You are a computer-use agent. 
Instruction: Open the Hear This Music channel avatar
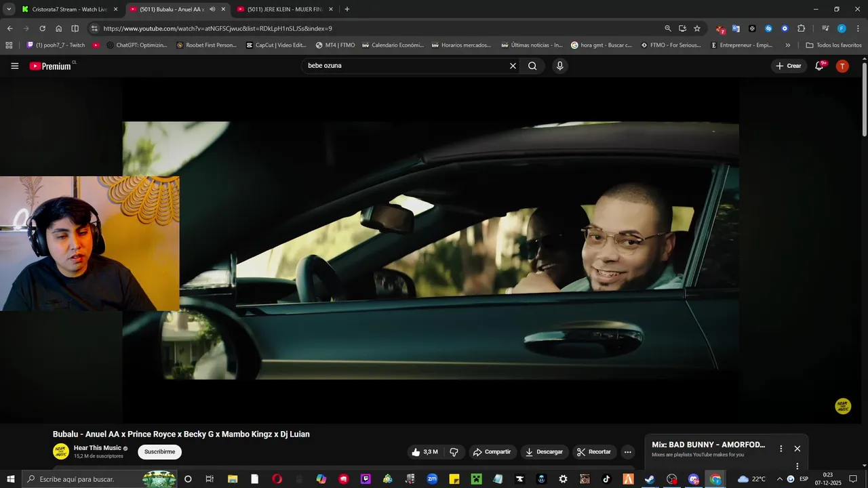click(x=61, y=451)
